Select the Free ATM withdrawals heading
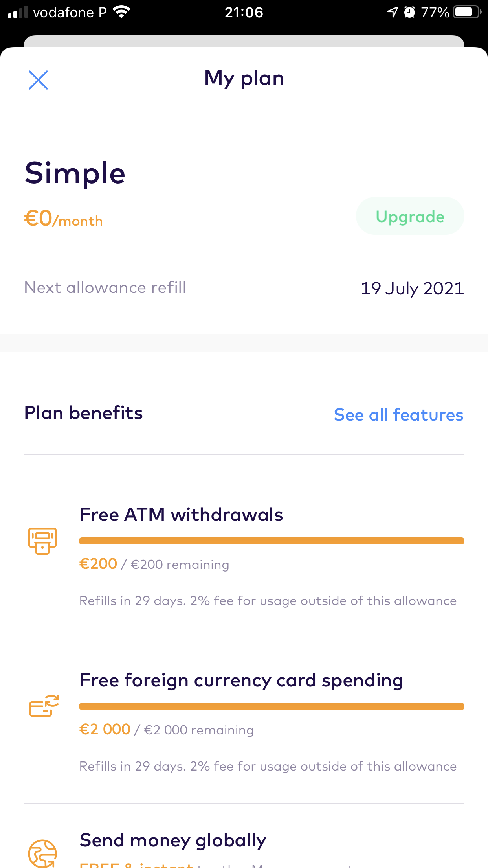 click(181, 515)
